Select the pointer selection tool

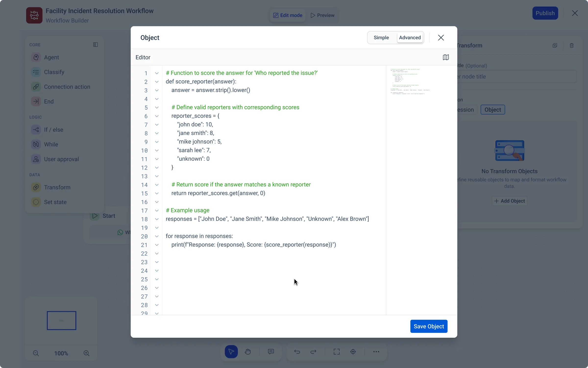(x=231, y=352)
